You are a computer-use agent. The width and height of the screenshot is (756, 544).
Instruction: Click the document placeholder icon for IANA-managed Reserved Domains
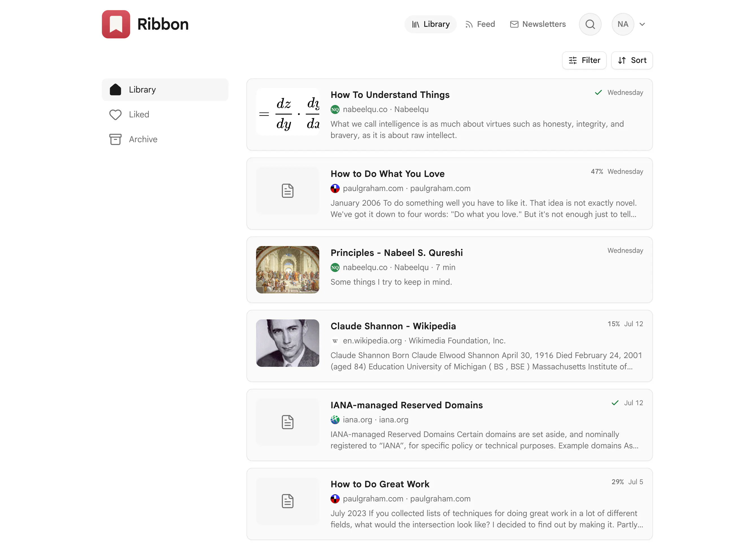[287, 422]
